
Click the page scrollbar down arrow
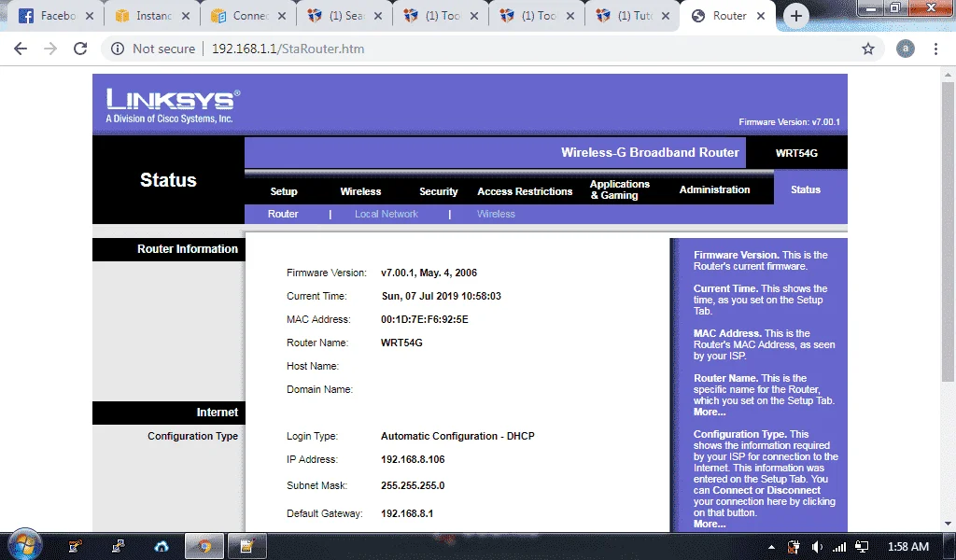click(x=949, y=524)
